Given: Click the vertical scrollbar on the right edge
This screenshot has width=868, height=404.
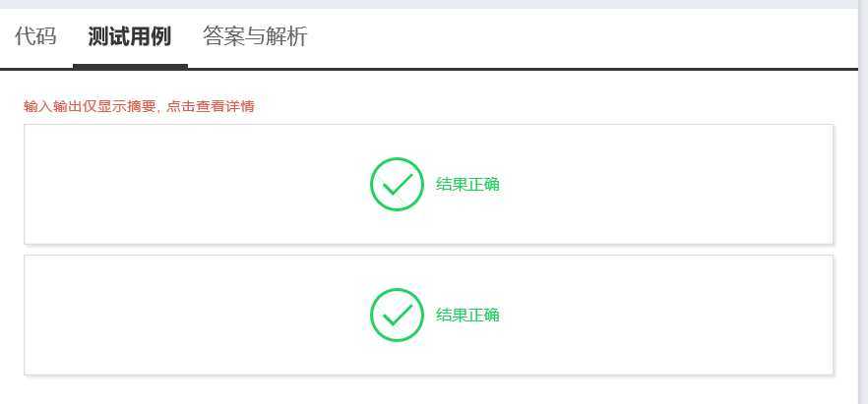Looking at the screenshot, I should pyautogui.click(x=863, y=202).
